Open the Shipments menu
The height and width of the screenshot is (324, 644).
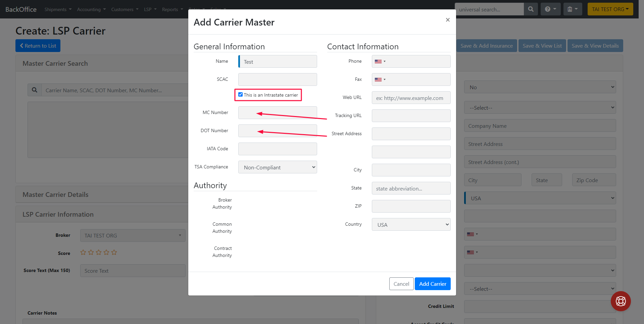pos(58,9)
